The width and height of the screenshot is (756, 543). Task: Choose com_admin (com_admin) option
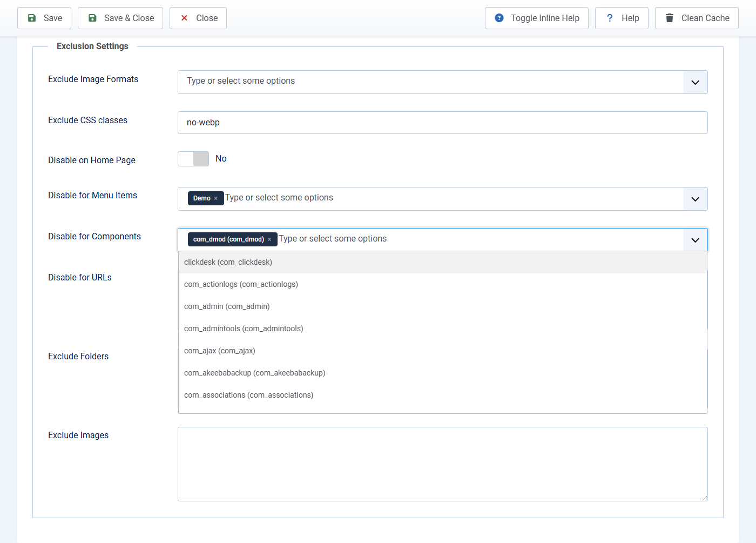(x=443, y=306)
